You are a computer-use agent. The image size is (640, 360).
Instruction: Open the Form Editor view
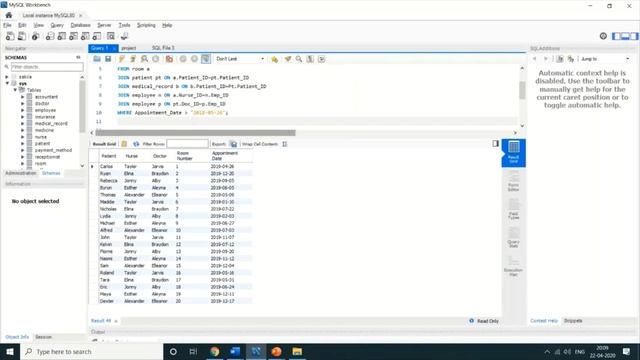513,181
